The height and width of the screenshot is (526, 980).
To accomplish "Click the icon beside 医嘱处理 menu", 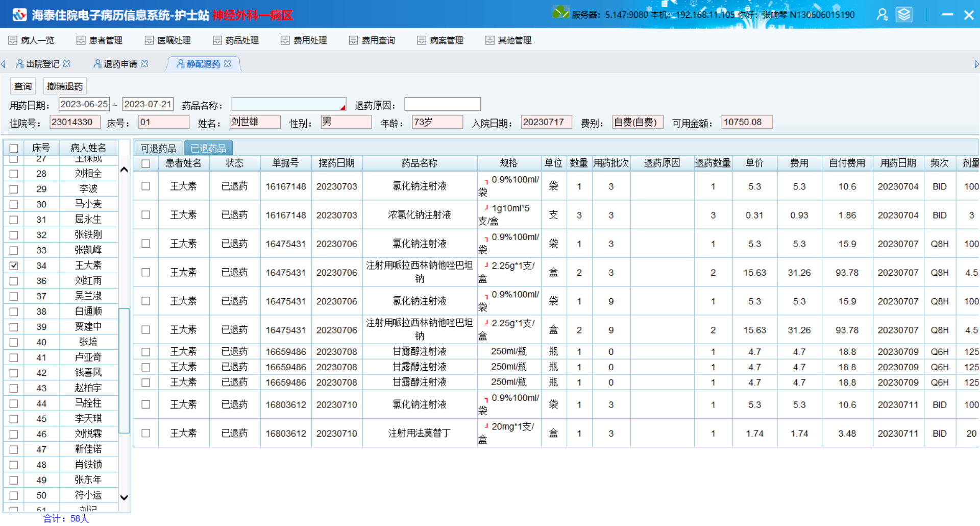I will [x=149, y=40].
